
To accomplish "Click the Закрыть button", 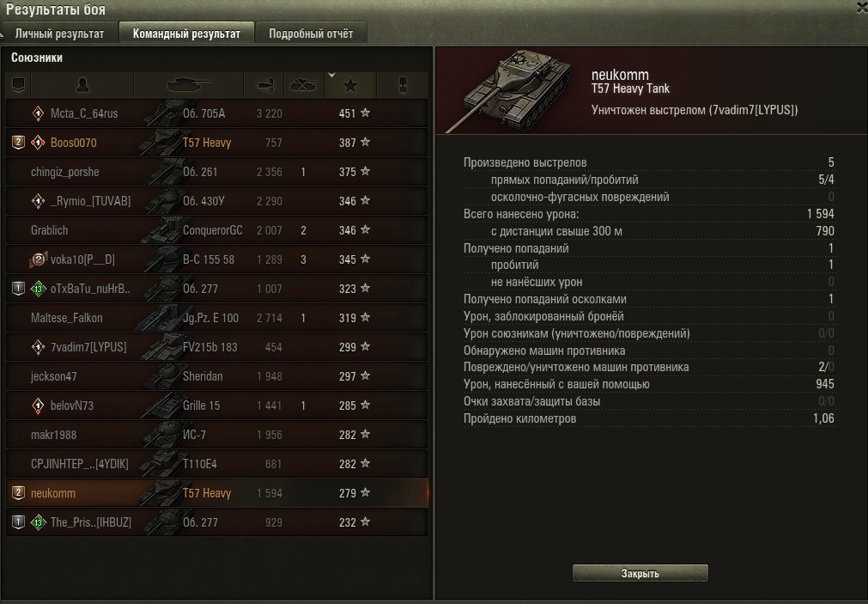I will pyautogui.click(x=640, y=574).
